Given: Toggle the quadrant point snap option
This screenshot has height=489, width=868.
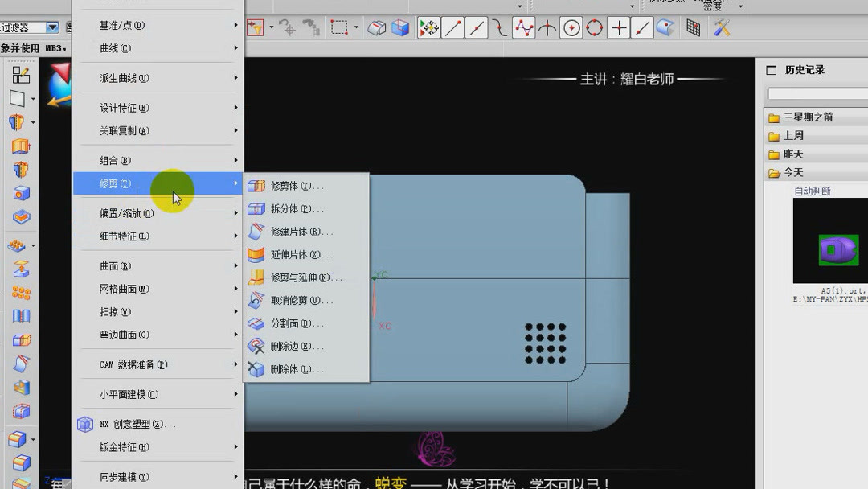Looking at the screenshot, I should coord(596,27).
